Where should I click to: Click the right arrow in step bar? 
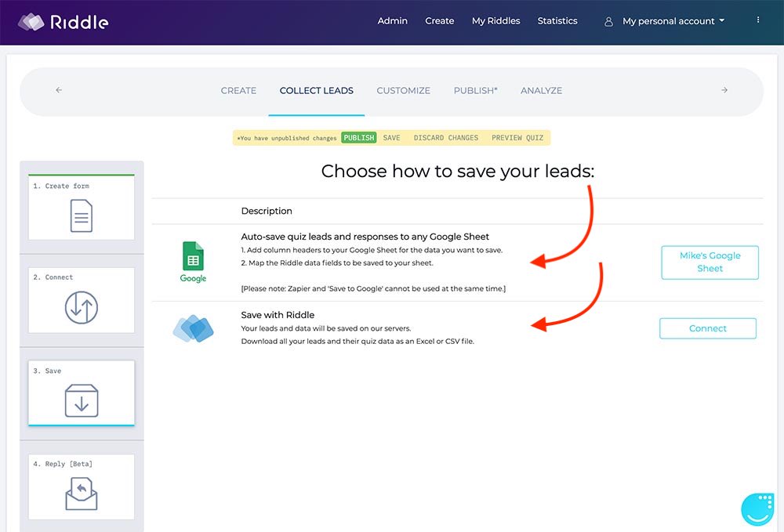(x=724, y=90)
